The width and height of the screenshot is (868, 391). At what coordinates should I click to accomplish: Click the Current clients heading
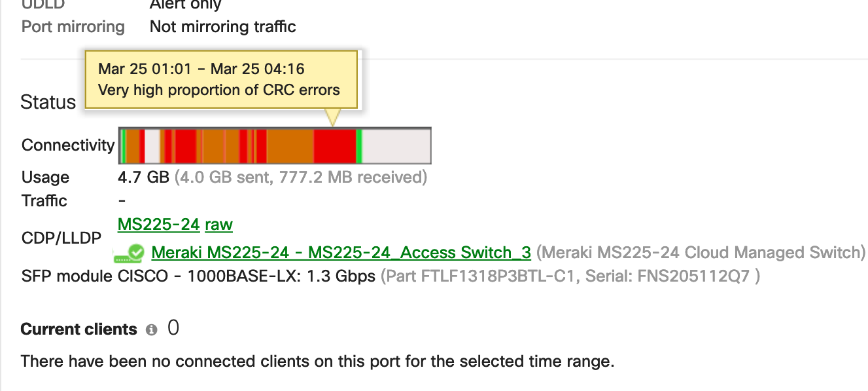(78, 329)
